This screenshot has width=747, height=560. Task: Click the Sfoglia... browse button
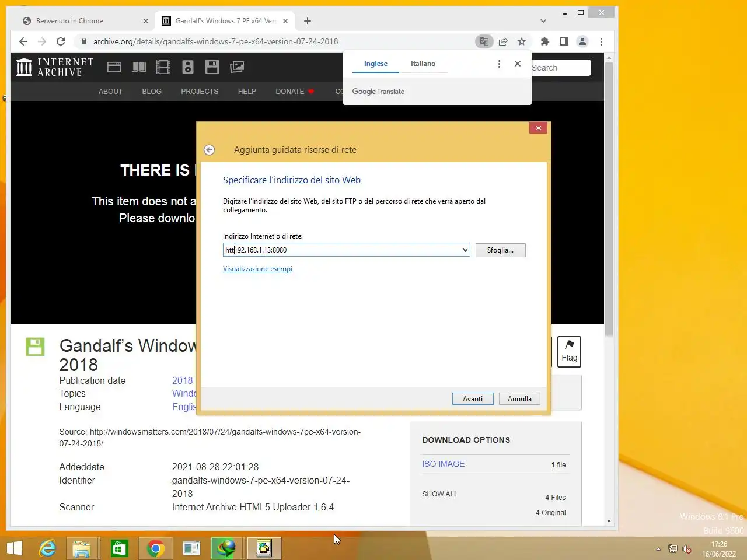click(x=501, y=250)
